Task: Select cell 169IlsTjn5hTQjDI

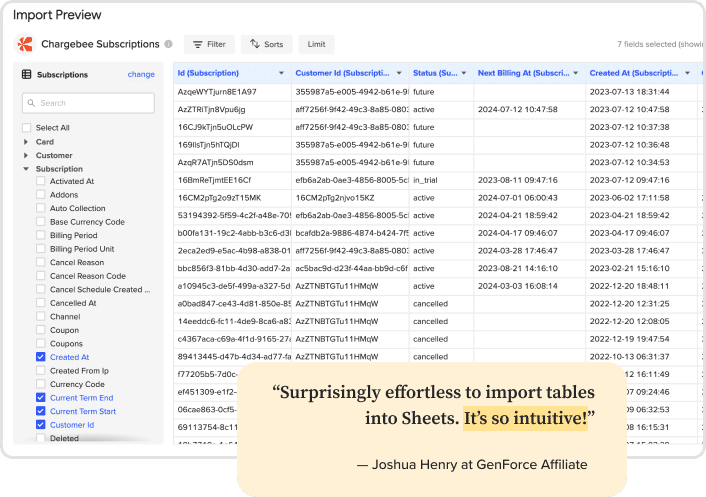Action: (x=232, y=145)
